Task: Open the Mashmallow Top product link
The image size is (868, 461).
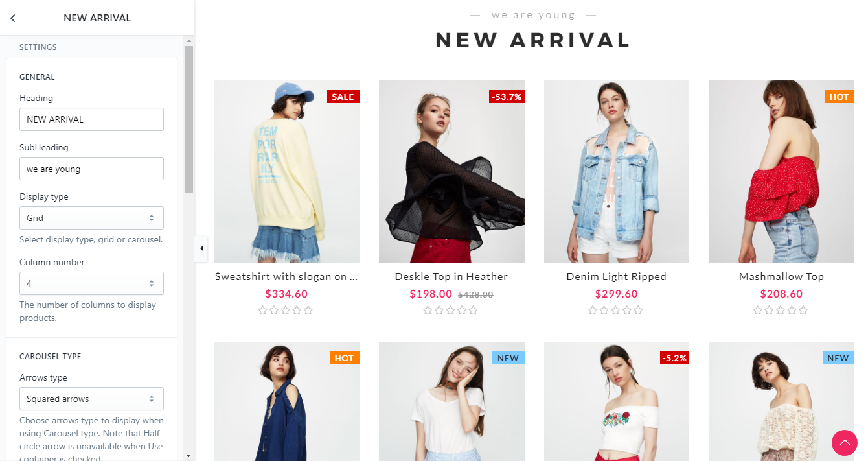Action: point(781,277)
